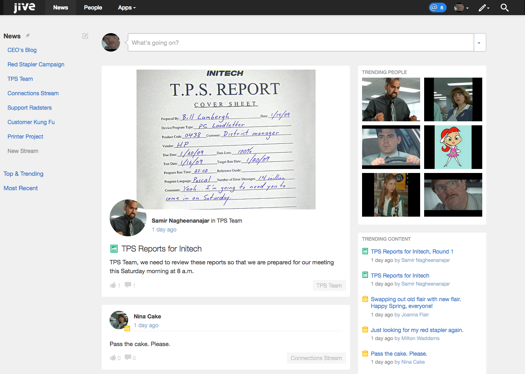525x374 pixels.
Task: Like the TPS Reports for Initech post
Action: 113,285
